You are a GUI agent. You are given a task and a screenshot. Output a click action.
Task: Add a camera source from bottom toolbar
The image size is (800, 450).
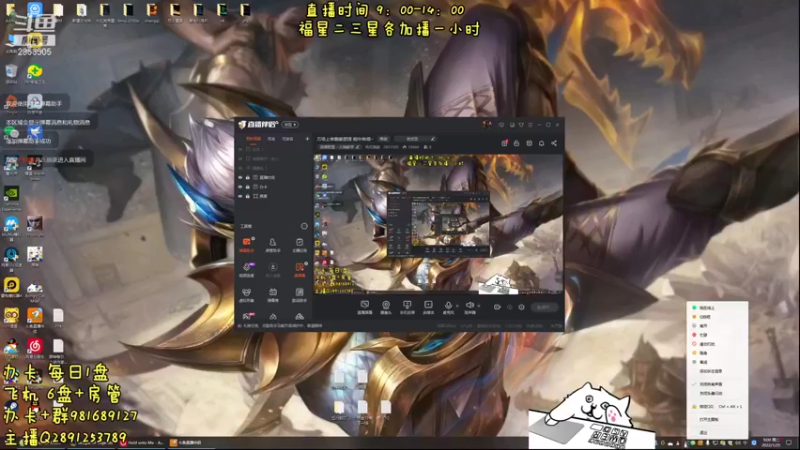coord(386,307)
